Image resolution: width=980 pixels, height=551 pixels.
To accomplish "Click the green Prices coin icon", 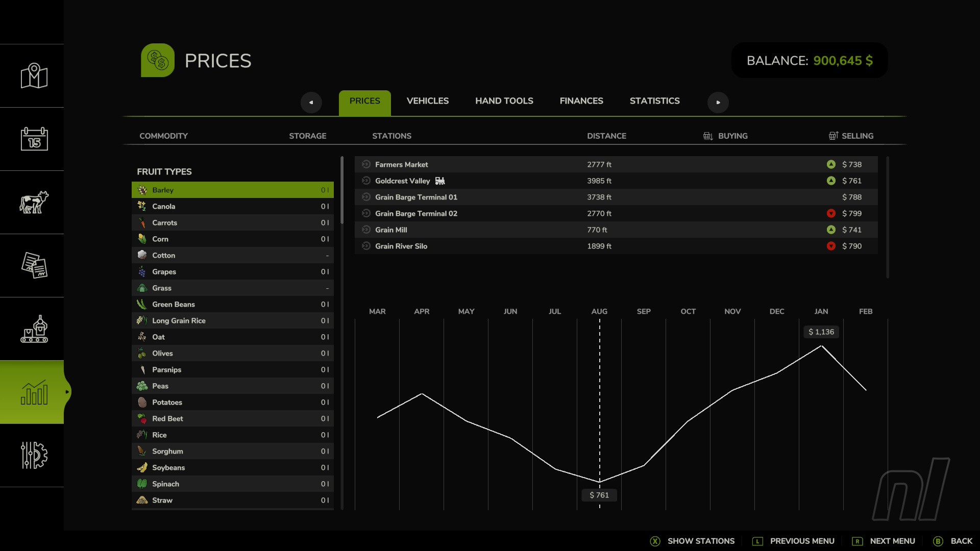I will [x=158, y=60].
